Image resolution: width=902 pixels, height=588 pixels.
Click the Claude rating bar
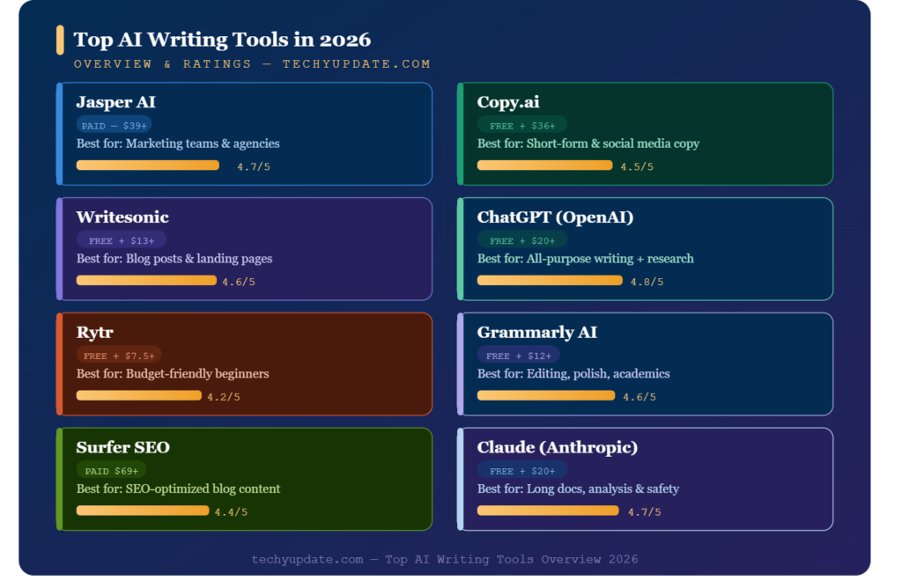(x=548, y=511)
